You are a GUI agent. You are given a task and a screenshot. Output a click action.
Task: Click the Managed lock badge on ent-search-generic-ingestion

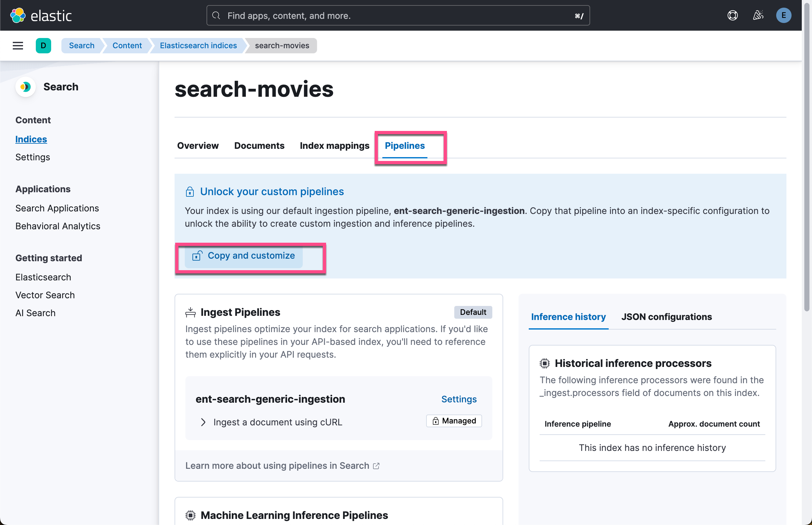pyautogui.click(x=454, y=421)
